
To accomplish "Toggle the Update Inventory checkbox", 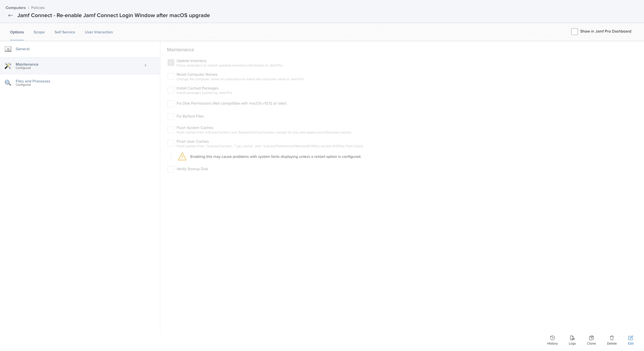I will click(171, 63).
